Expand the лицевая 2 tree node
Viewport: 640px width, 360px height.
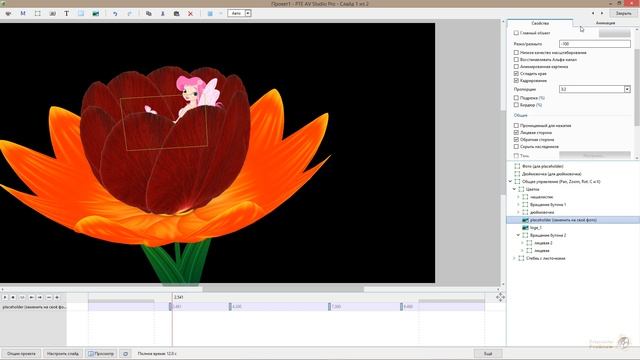click(522, 243)
